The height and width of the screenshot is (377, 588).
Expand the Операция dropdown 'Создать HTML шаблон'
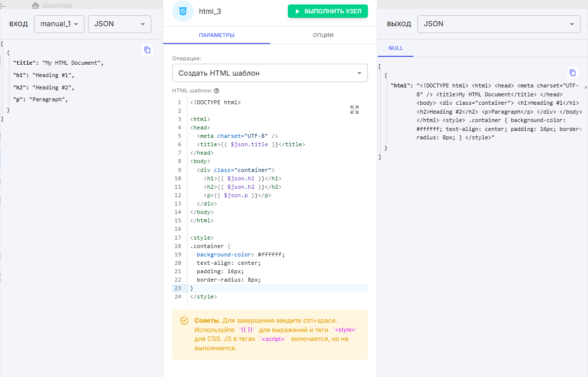coord(270,73)
